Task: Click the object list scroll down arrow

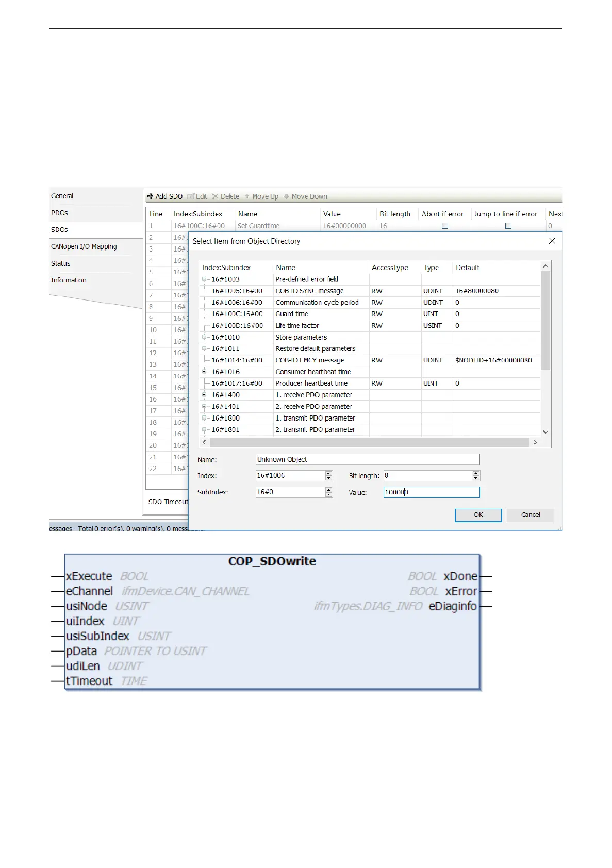Action: coord(545,432)
